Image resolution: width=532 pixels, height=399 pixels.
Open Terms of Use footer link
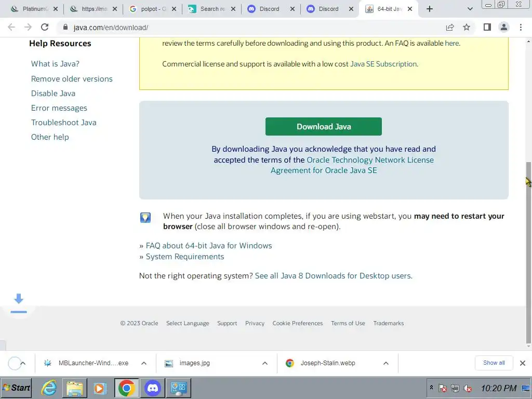pos(348,323)
